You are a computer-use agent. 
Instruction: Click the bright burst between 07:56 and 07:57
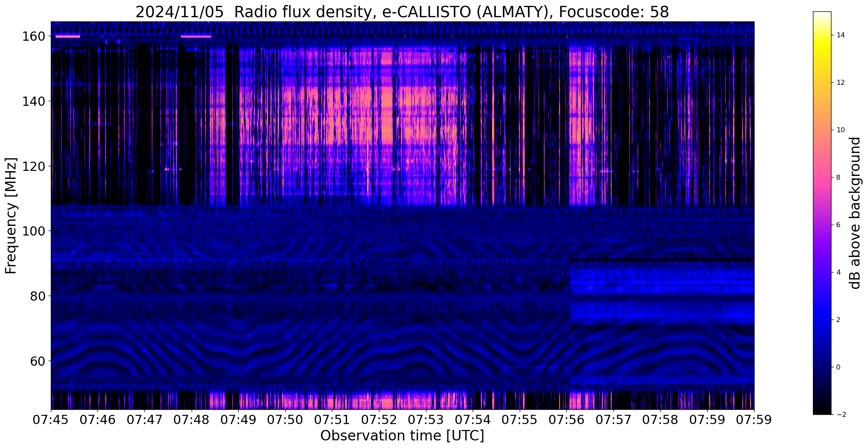click(582, 126)
